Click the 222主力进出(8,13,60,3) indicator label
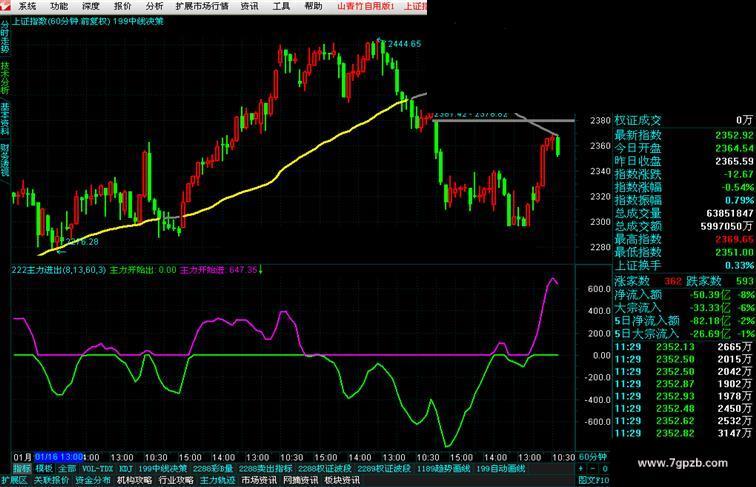 [59, 270]
